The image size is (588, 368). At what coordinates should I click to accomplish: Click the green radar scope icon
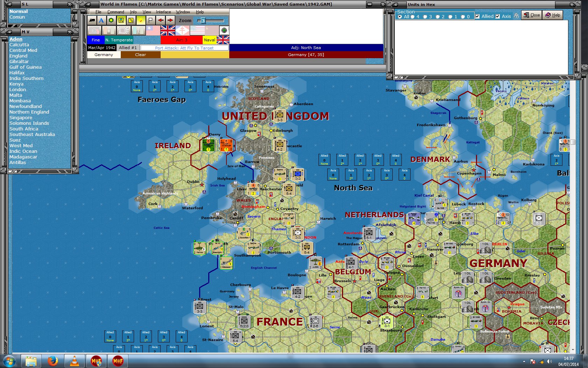223,31
